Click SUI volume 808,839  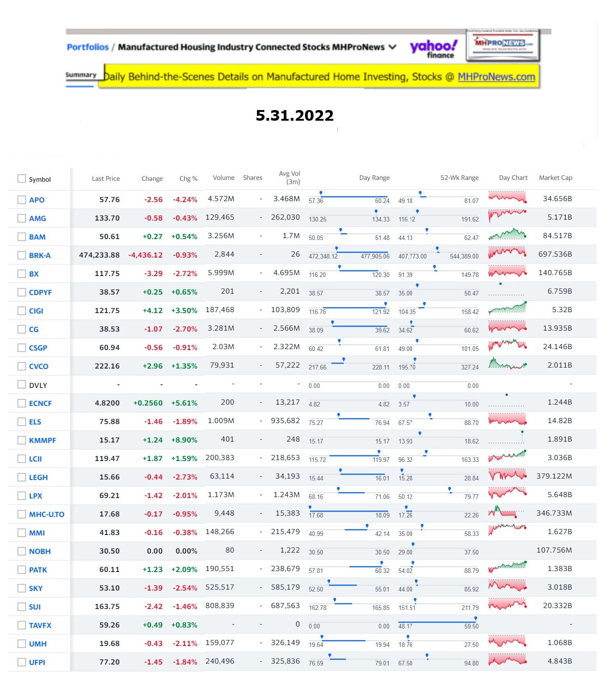[220, 605]
